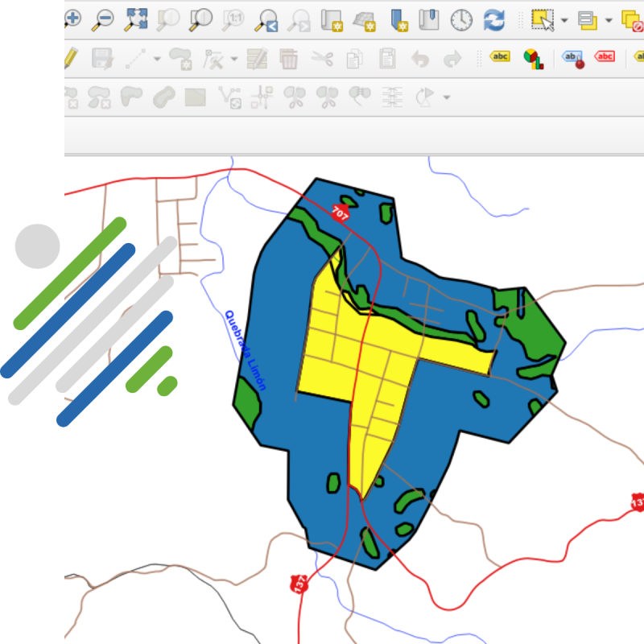Viewport: 644px width, 644px height.
Task: Open a New Map View
Action: click(x=332, y=20)
